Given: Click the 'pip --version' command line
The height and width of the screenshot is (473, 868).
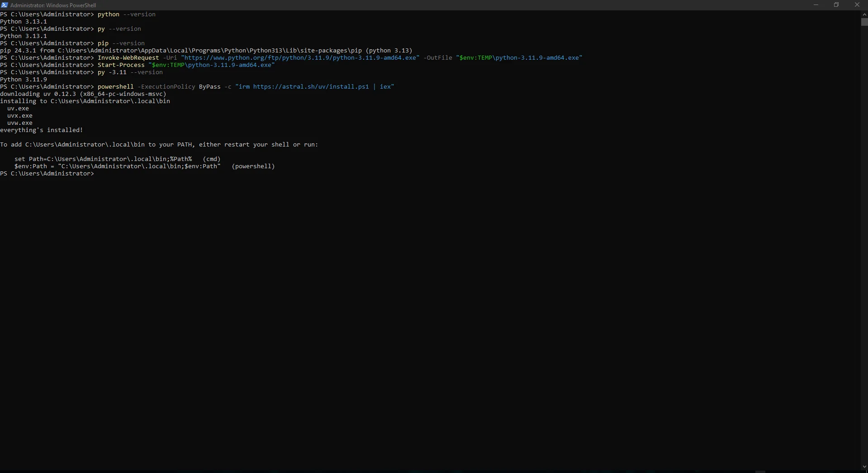Looking at the screenshot, I should click(x=72, y=43).
